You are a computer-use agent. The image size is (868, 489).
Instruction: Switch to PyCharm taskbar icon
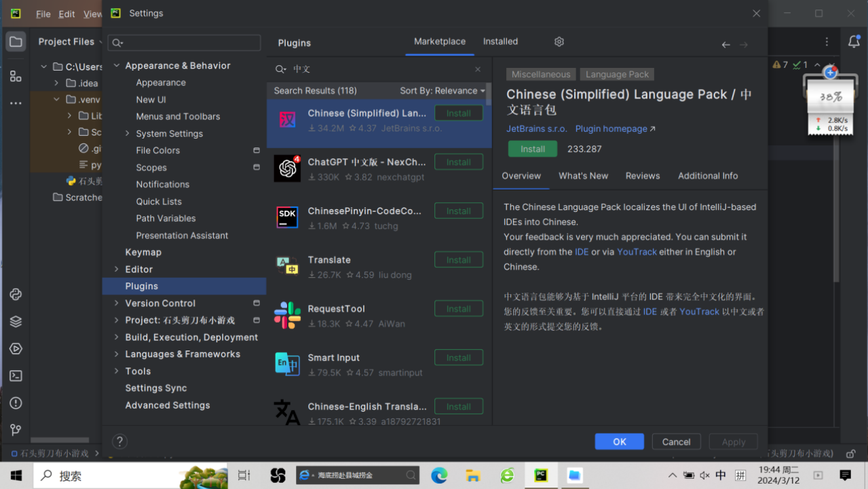541,475
